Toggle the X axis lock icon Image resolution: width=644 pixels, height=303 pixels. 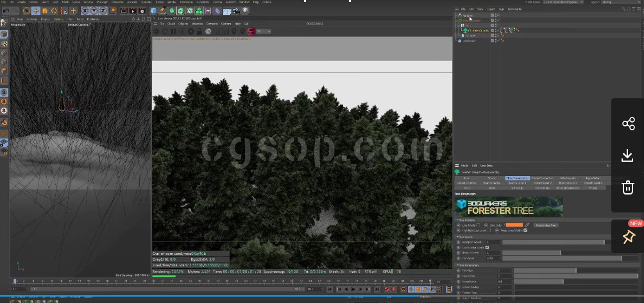coord(87,11)
